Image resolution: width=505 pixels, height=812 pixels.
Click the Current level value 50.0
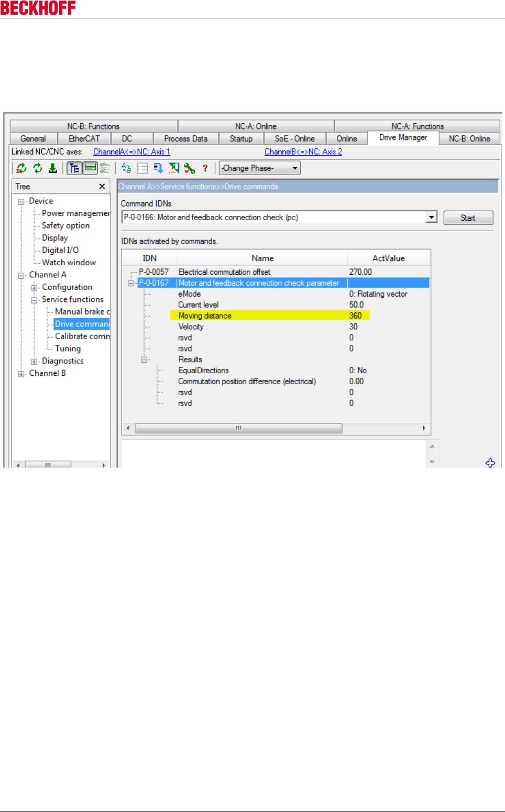pyautogui.click(x=357, y=305)
